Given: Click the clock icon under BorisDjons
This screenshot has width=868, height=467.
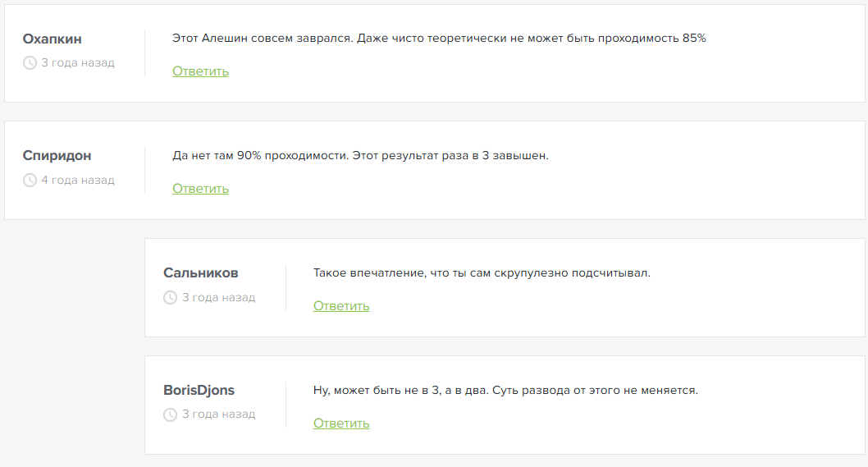Looking at the screenshot, I should (171, 414).
